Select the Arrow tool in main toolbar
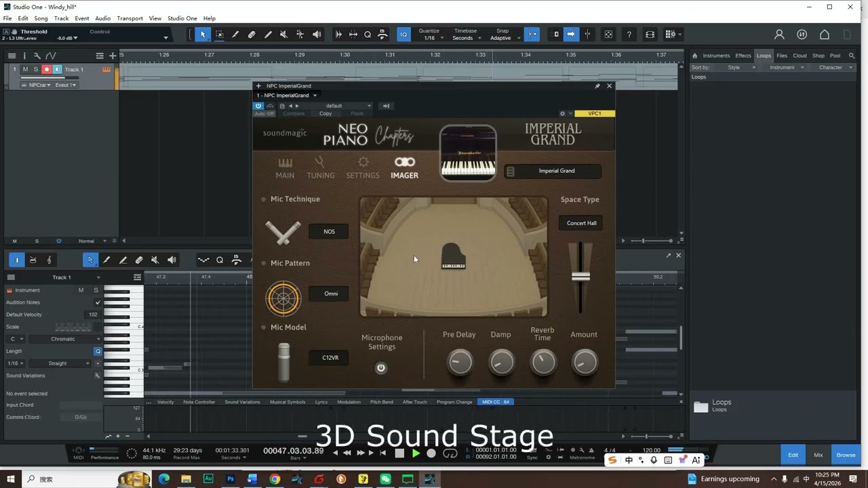Viewport: 868px width, 488px height. tap(203, 34)
